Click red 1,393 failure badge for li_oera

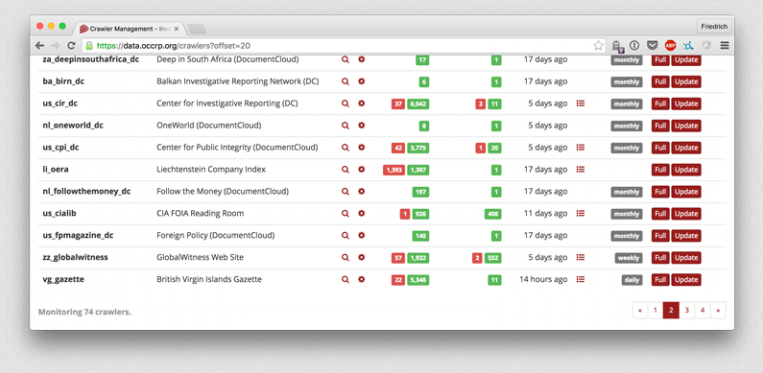[394, 170]
